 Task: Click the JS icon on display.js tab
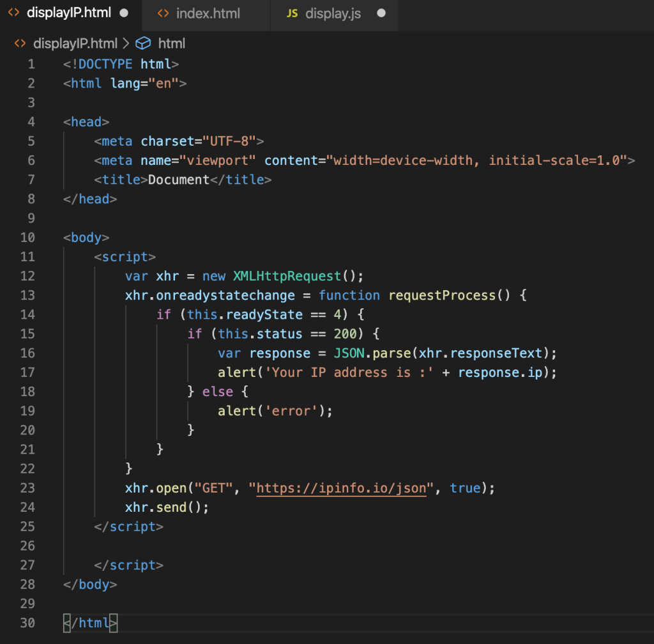[x=292, y=13]
